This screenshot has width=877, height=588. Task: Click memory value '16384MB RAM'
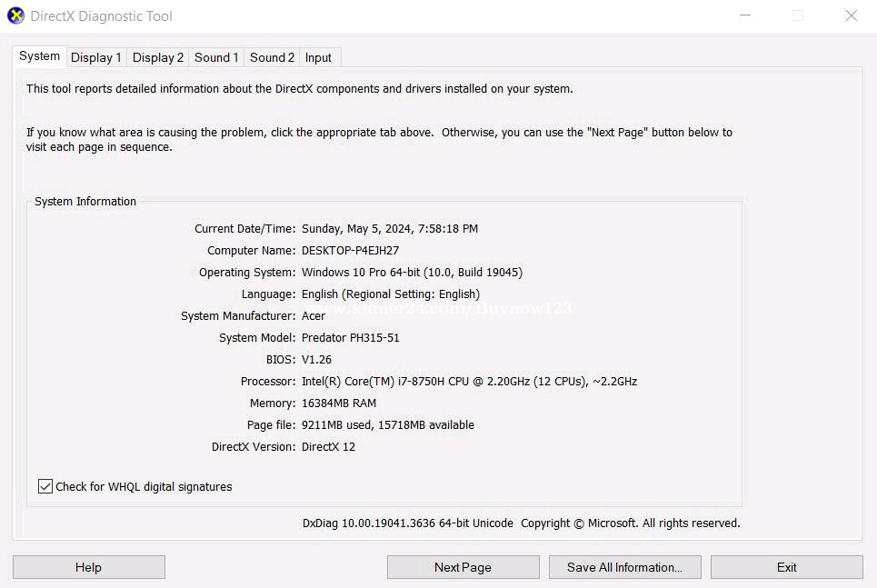click(339, 404)
